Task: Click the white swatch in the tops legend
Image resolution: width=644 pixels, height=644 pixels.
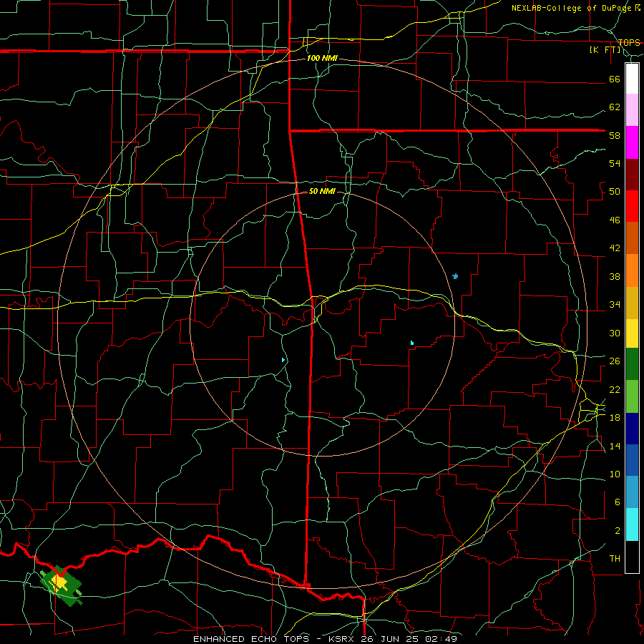Action: coord(632,79)
